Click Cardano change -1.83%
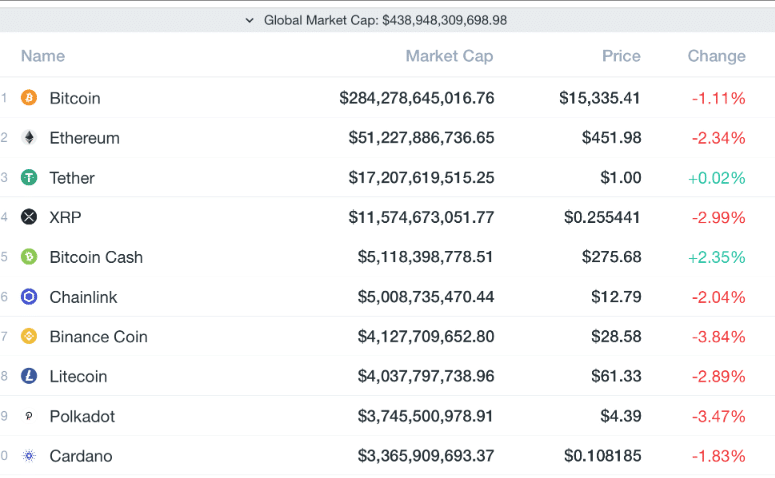Viewport: 775px width, 478px height. coord(719,456)
